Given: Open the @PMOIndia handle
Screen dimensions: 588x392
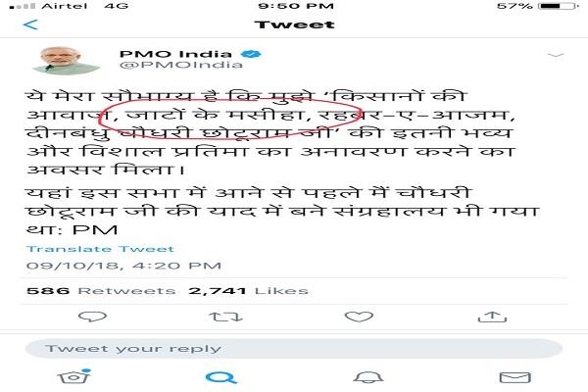Looking at the screenshot, I should click(x=181, y=65).
